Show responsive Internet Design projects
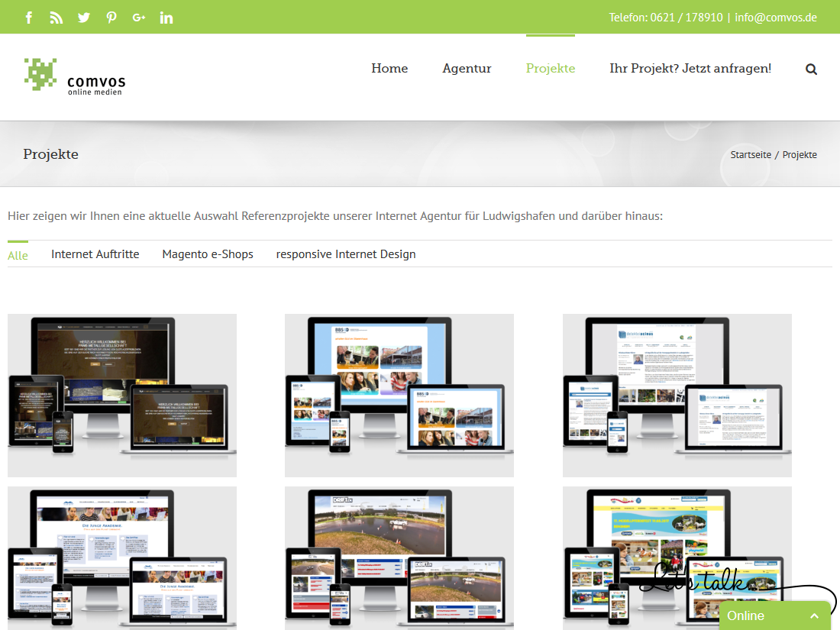 [x=346, y=254]
